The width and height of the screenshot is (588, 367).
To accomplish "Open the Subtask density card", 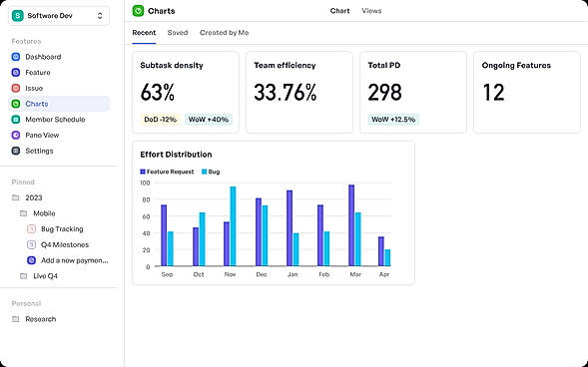I will click(x=186, y=93).
